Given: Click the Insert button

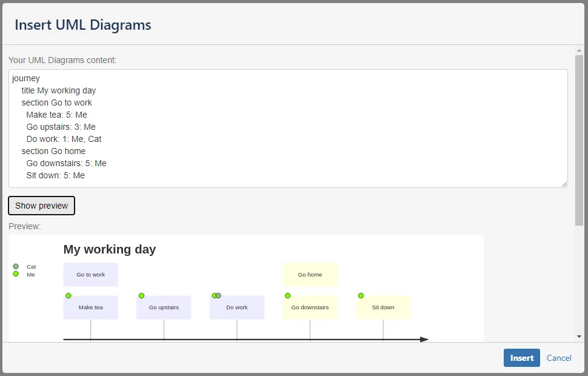Looking at the screenshot, I should point(522,358).
